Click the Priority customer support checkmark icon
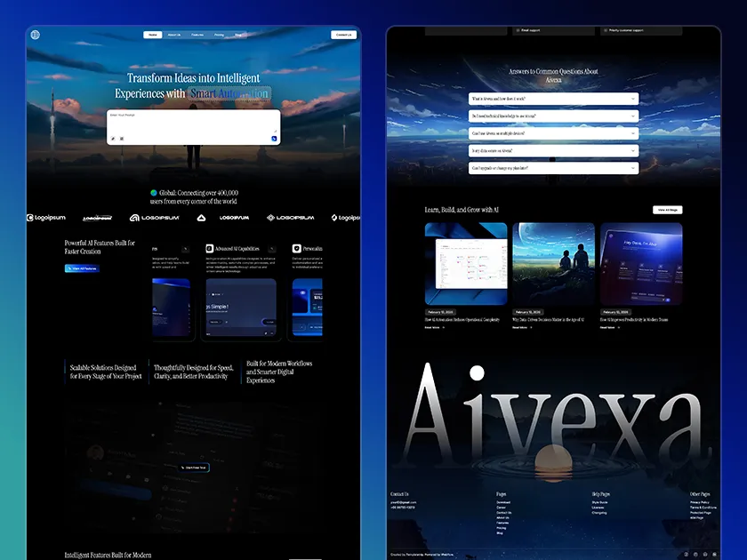The image size is (747, 560). coord(606,30)
